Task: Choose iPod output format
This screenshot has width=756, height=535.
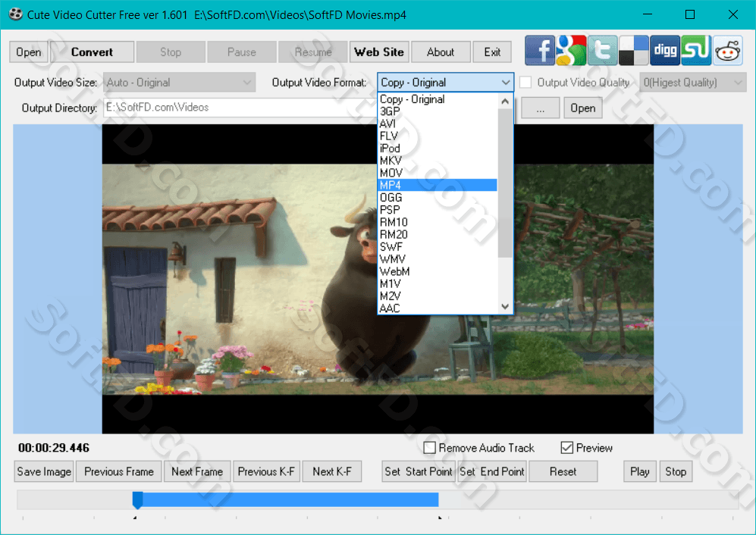Action: [x=438, y=149]
